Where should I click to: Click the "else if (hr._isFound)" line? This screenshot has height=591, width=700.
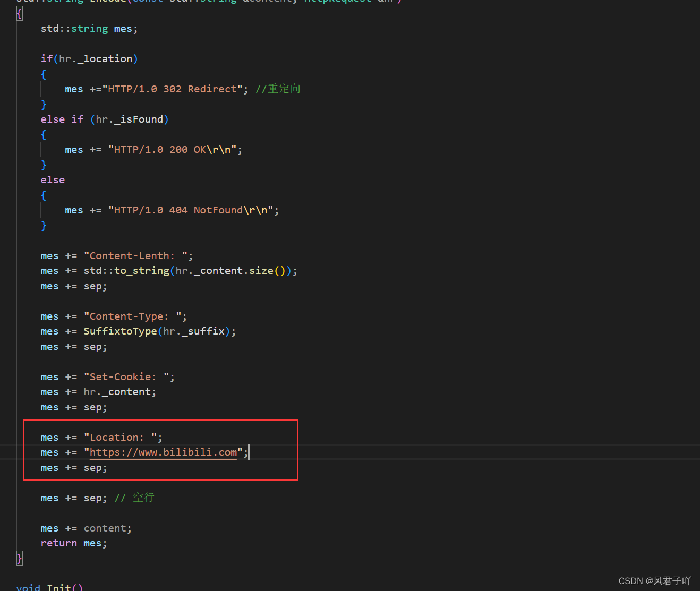tap(105, 119)
